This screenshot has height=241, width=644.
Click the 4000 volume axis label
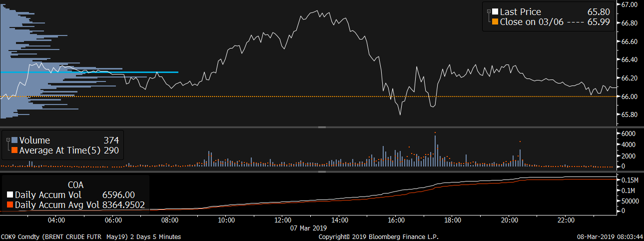click(628, 144)
